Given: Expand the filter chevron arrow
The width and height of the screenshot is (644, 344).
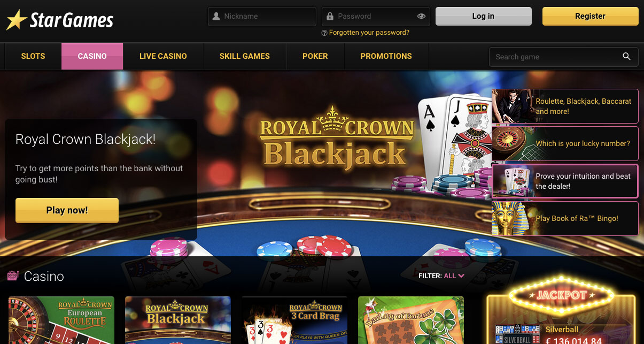Looking at the screenshot, I should click(x=461, y=276).
